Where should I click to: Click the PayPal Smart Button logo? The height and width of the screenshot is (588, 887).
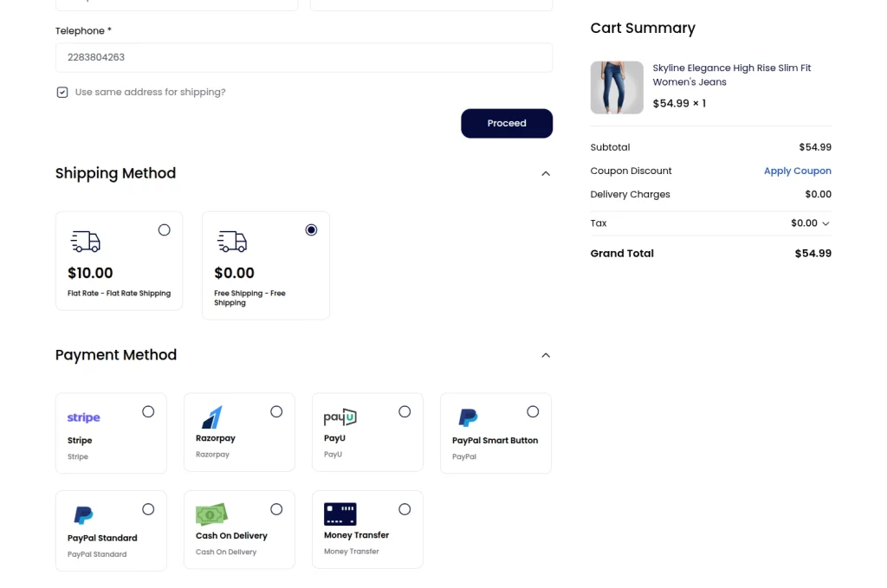[468, 418]
